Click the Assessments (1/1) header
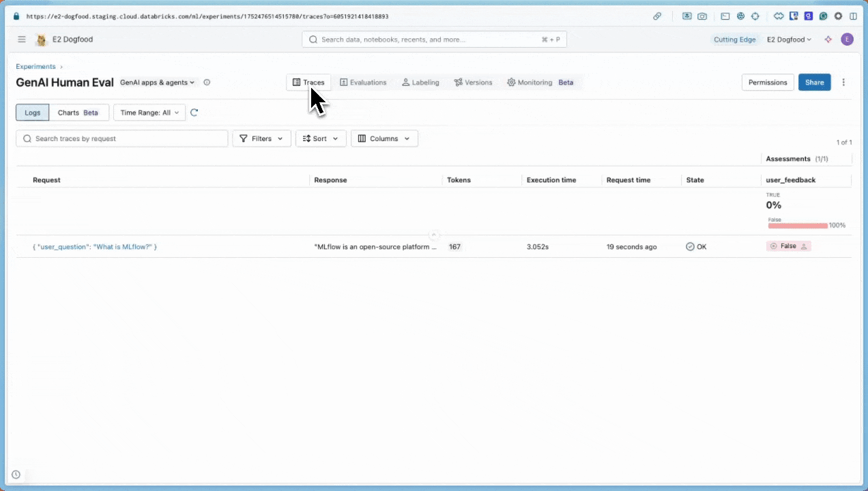Viewport: 868px width, 491px height. click(797, 159)
